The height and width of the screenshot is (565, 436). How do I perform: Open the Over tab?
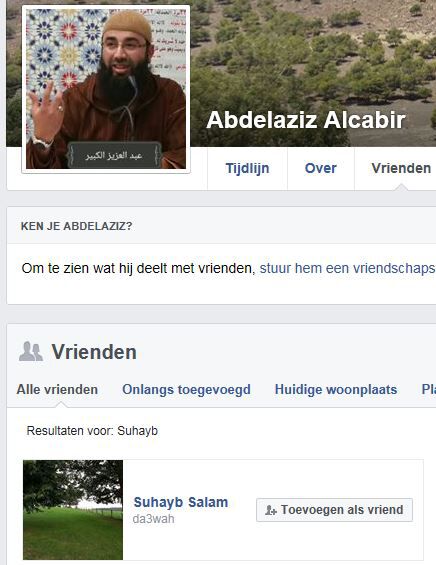(x=320, y=168)
